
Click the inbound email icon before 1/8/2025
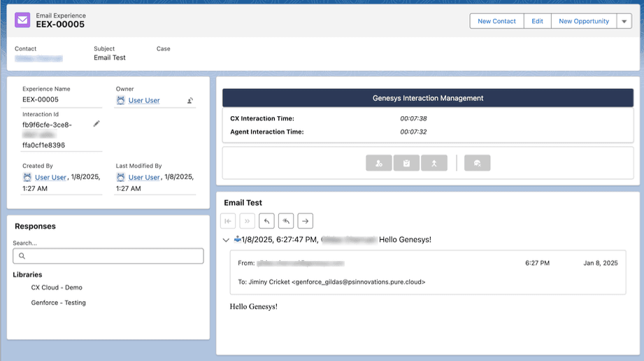(238, 239)
